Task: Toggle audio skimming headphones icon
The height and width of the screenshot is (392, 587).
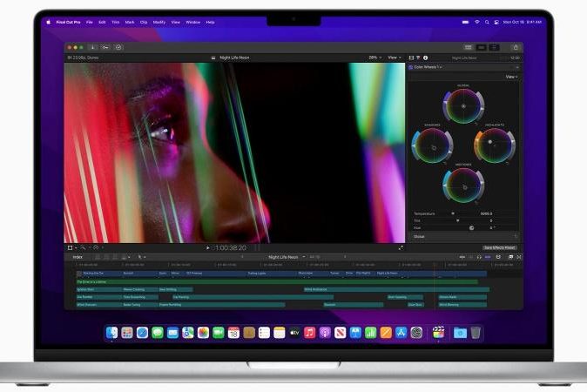Action: (x=479, y=257)
